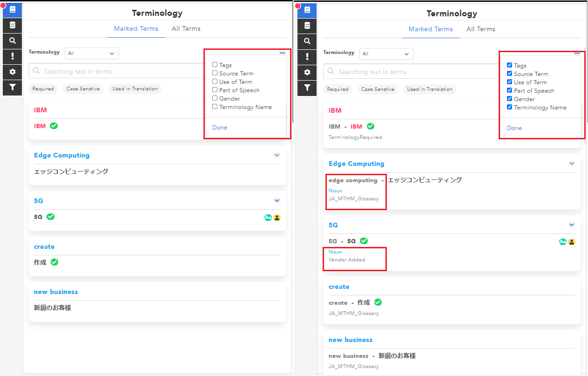The image size is (588, 376).
Task: Click the three-dots options icon in left panel
Action: pyautogui.click(x=282, y=53)
